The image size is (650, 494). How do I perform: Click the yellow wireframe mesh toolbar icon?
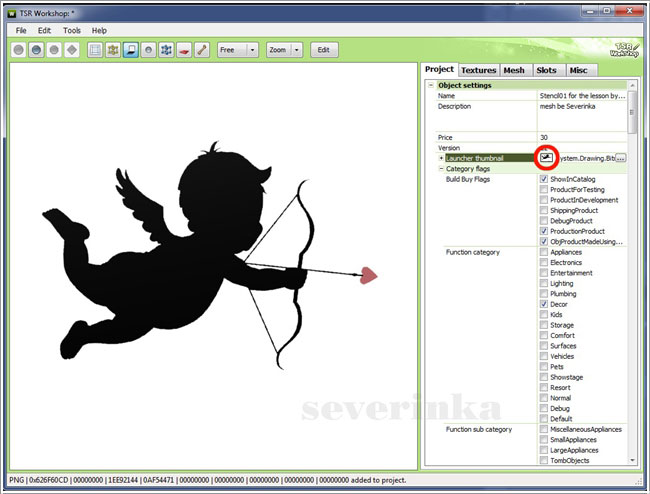(x=113, y=49)
